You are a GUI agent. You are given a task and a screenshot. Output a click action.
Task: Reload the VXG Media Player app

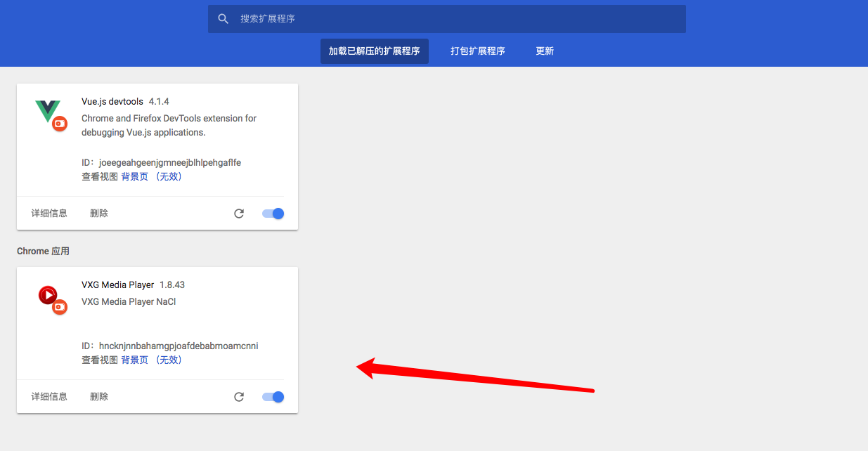239,397
